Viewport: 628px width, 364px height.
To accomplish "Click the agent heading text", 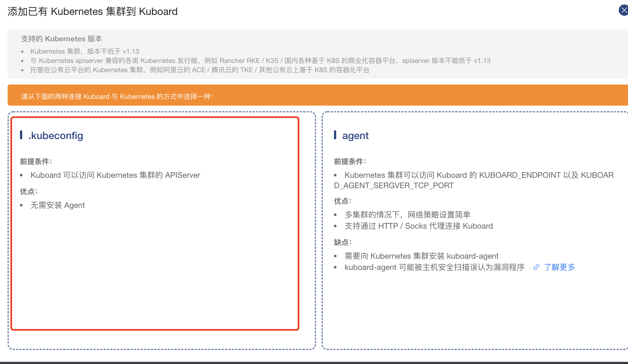I will [355, 135].
